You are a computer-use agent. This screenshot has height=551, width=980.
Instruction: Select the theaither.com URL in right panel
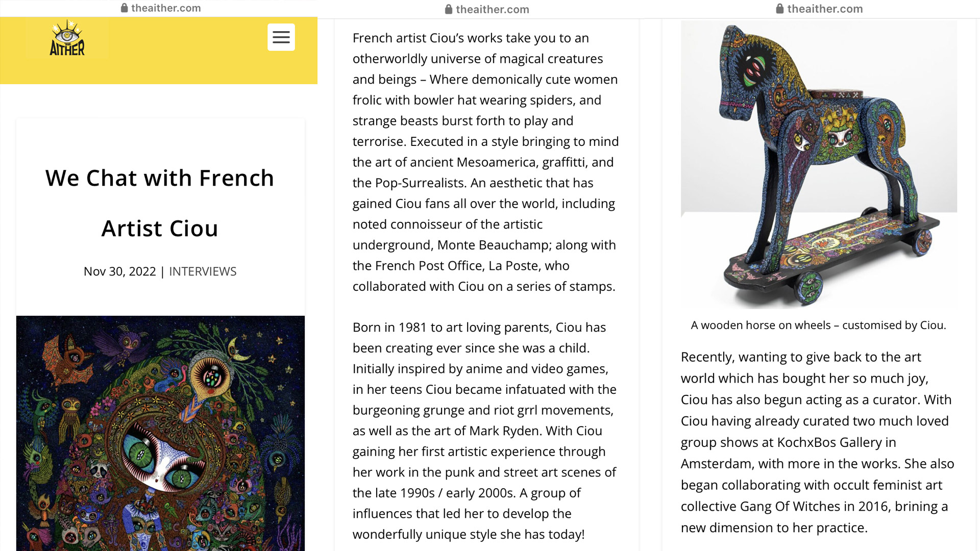pos(825,9)
